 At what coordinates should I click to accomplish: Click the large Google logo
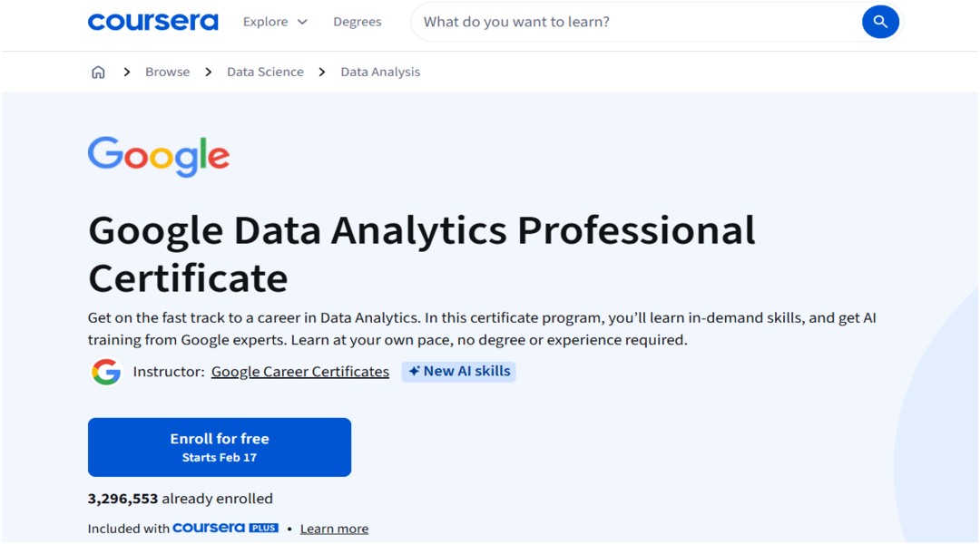click(x=159, y=156)
